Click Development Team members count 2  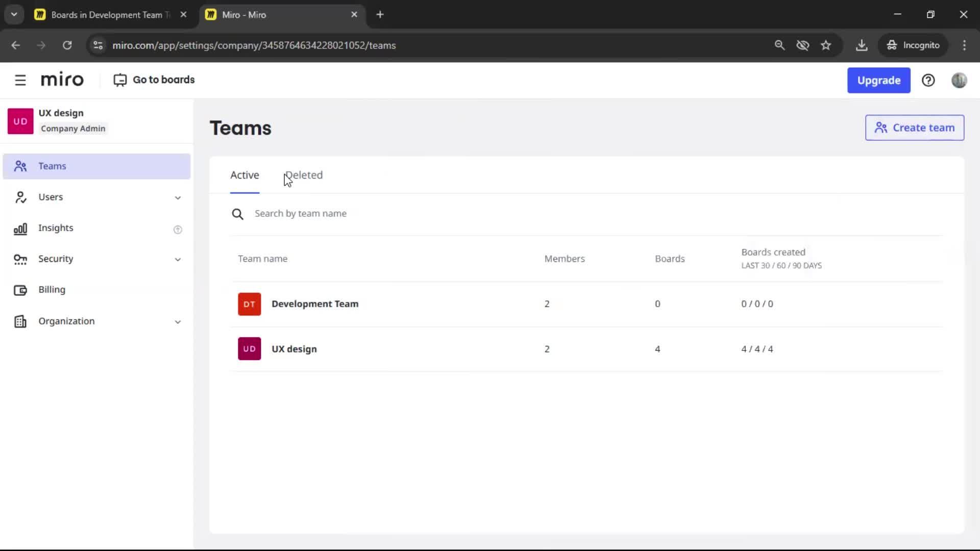[x=547, y=304]
